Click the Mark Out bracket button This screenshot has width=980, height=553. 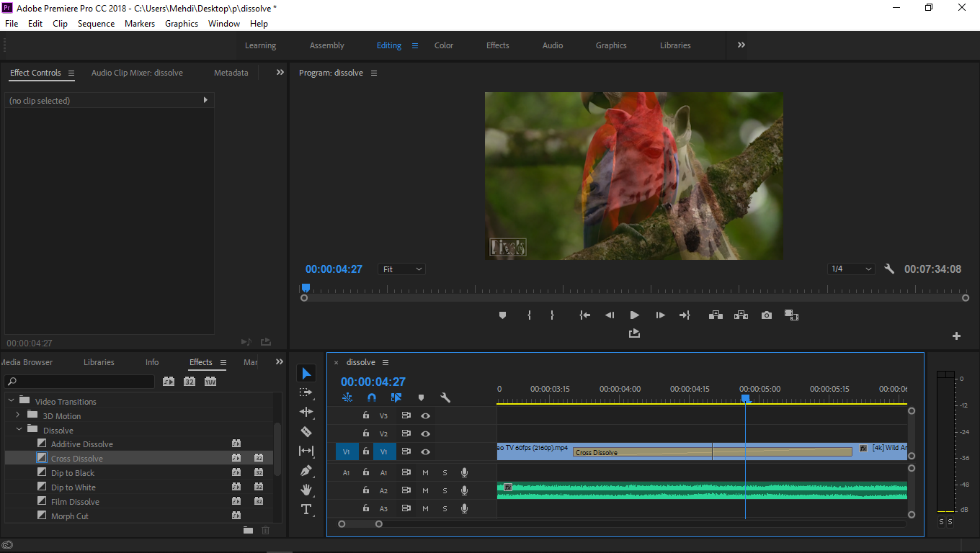click(x=553, y=315)
